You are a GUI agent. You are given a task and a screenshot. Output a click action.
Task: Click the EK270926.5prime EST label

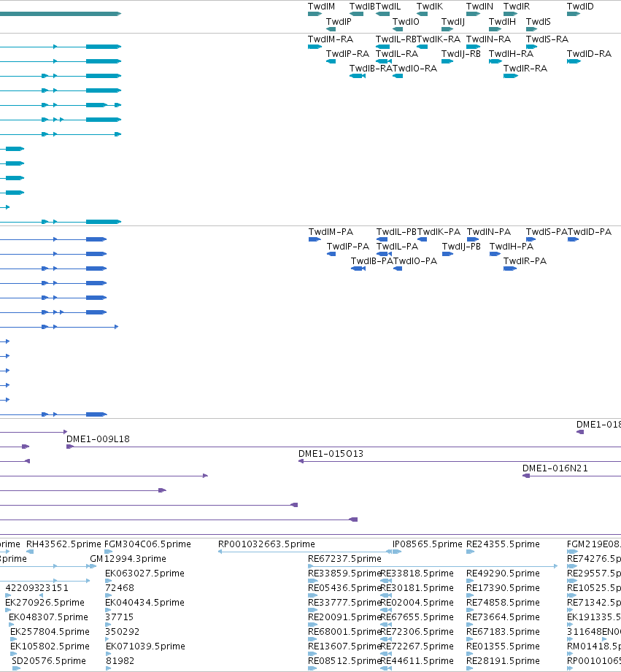45,603
